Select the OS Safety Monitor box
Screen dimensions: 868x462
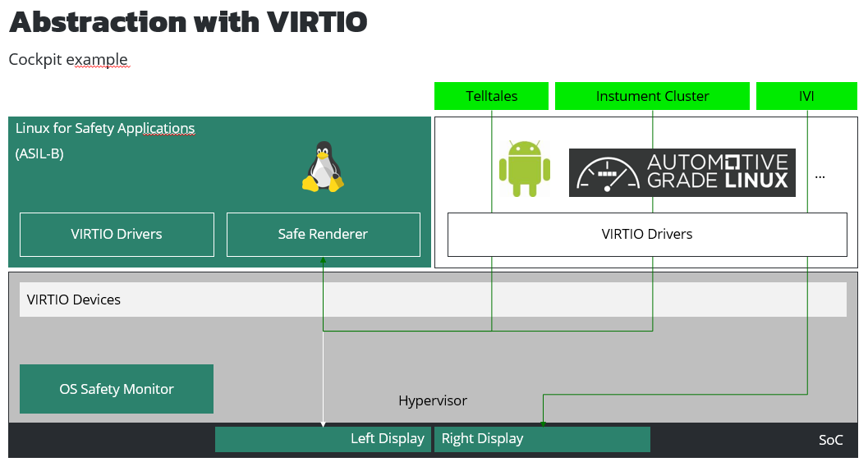point(117,389)
